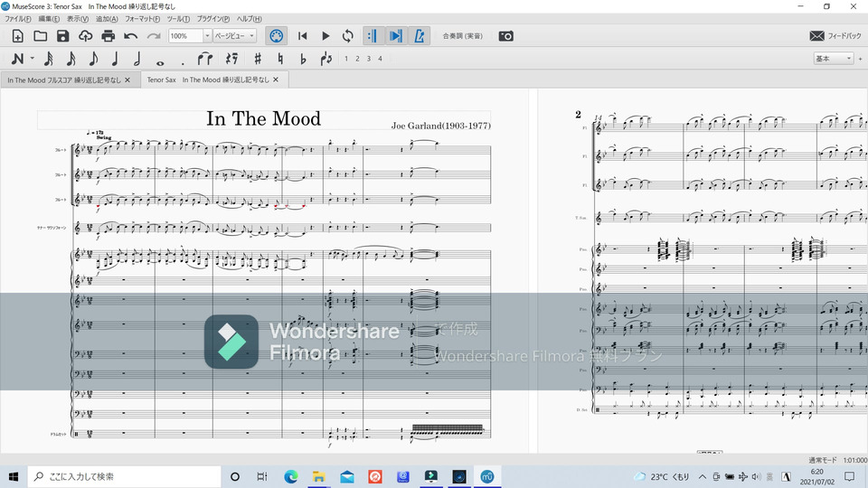Open the zoom level 100% dropdown
Image resolution: width=868 pixels, height=488 pixels.
coord(207,36)
